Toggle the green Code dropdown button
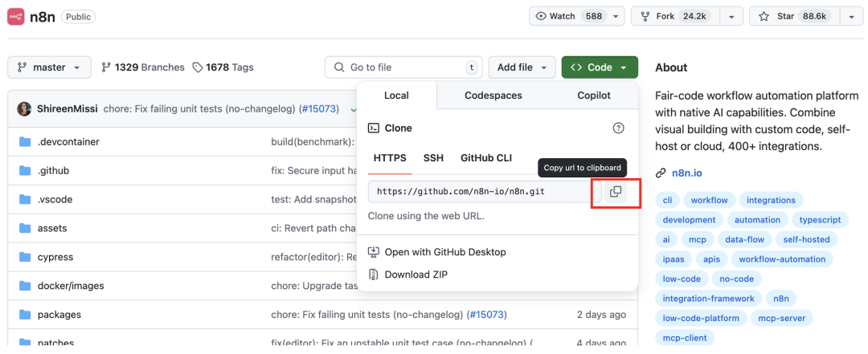 tap(600, 67)
